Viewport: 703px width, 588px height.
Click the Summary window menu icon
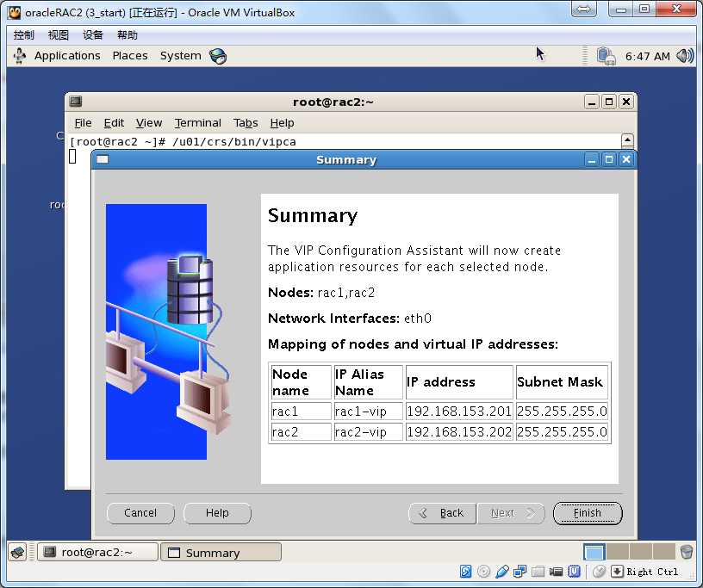pos(103,159)
